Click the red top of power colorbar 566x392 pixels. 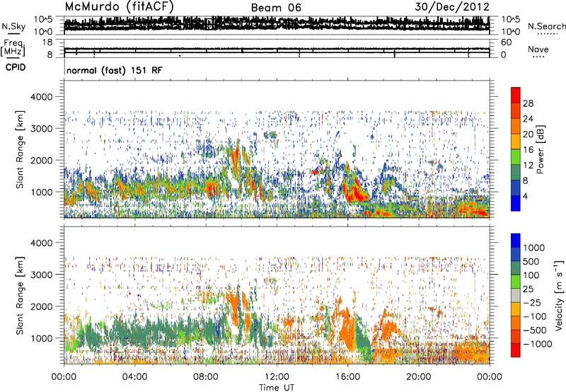coord(516,95)
